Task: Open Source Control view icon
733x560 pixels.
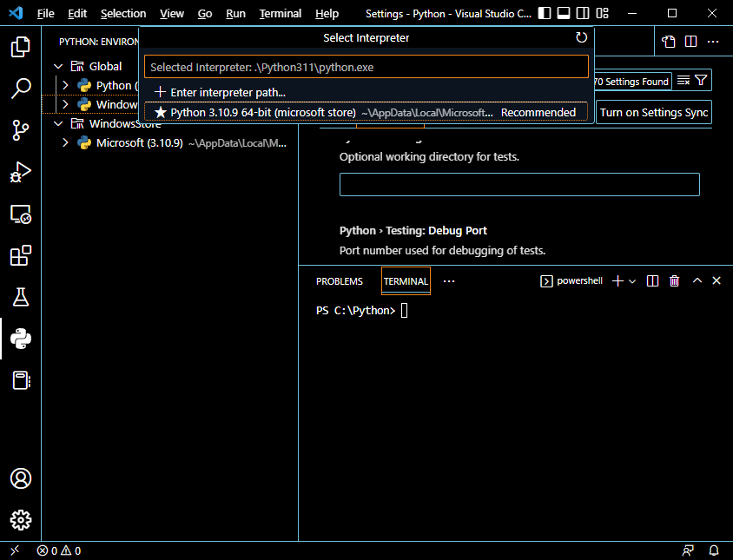Action: [21, 130]
